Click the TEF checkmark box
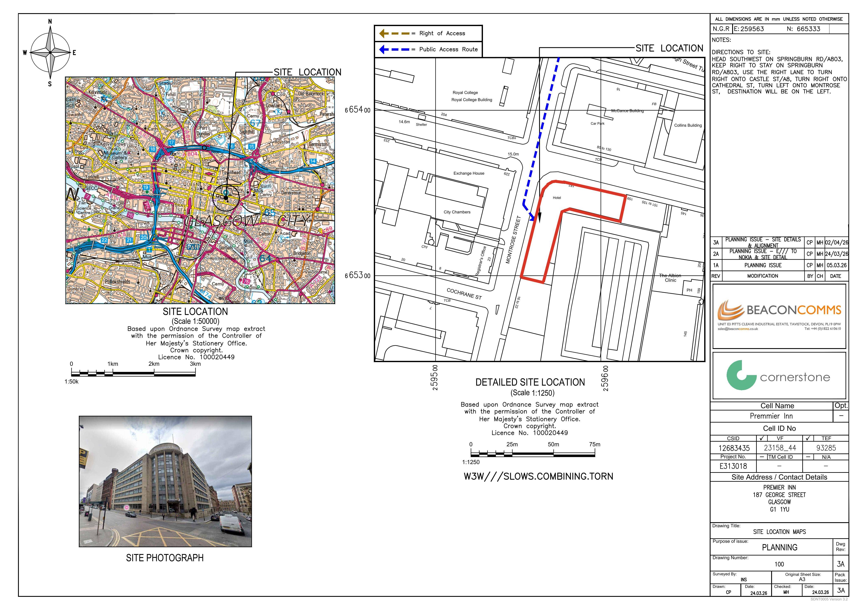 pos(808,438)
